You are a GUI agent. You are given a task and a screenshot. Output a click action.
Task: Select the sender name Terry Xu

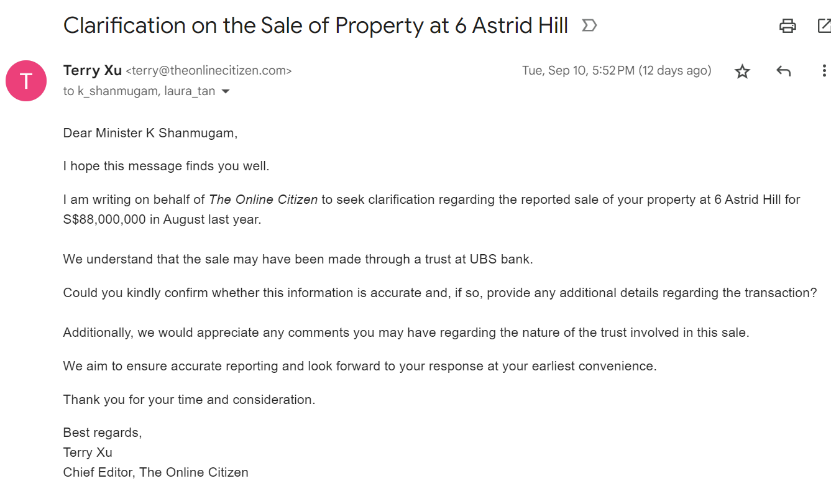tap(93, 71)
